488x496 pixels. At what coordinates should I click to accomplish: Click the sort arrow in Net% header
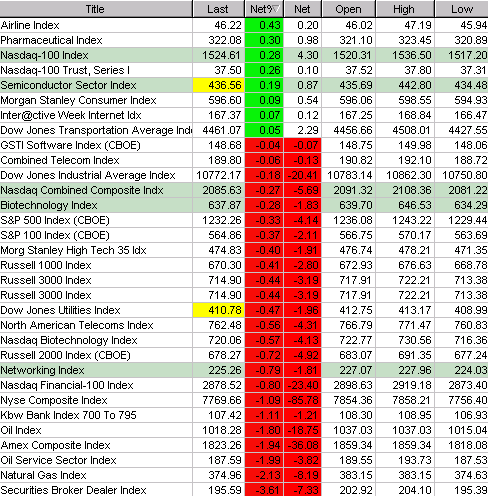276,9
